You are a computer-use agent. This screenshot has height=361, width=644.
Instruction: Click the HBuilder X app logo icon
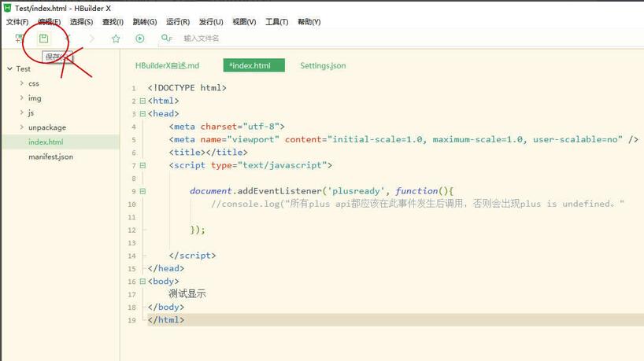tap(7, 7)
